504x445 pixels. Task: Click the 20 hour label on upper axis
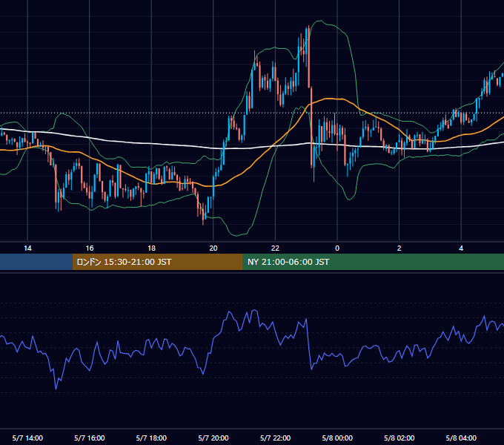(x=213, y=248)
